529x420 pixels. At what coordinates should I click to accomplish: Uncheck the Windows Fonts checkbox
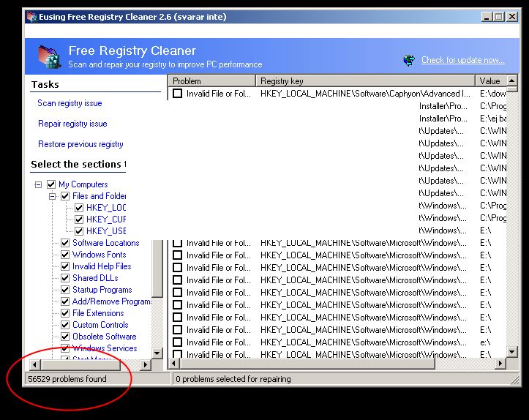(65, 255)
